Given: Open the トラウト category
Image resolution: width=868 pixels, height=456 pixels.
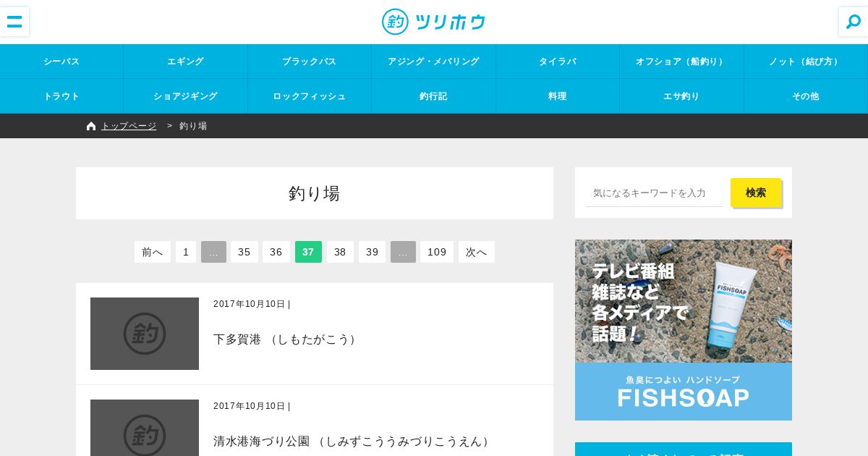Looking at the screenshot, I should click(61, 96).
